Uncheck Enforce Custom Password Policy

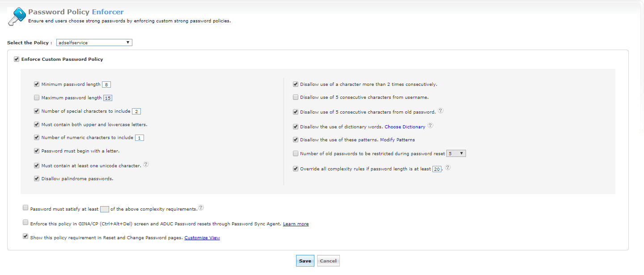coord(17,59)
